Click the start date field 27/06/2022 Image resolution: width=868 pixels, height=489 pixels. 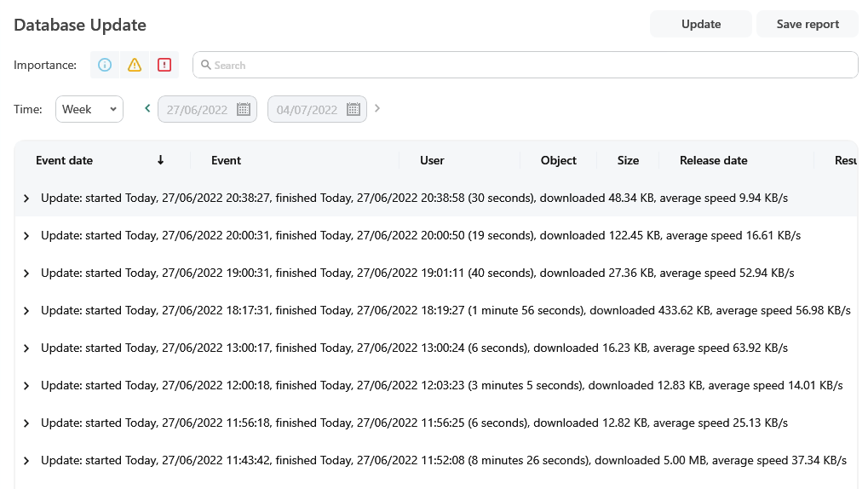(x=197, y=109)
